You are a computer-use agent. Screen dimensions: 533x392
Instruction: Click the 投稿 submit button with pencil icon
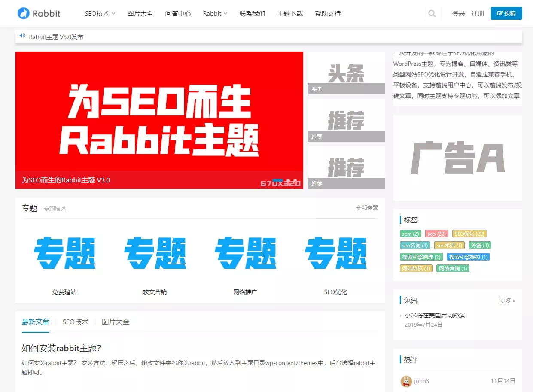tap(506, 13)
